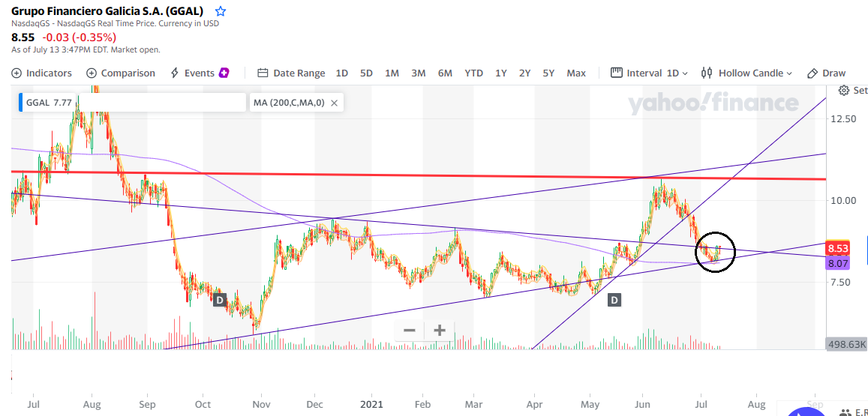Select the 6M range
Viewport: 868px width, 416px height.
[x=445, y=73]
